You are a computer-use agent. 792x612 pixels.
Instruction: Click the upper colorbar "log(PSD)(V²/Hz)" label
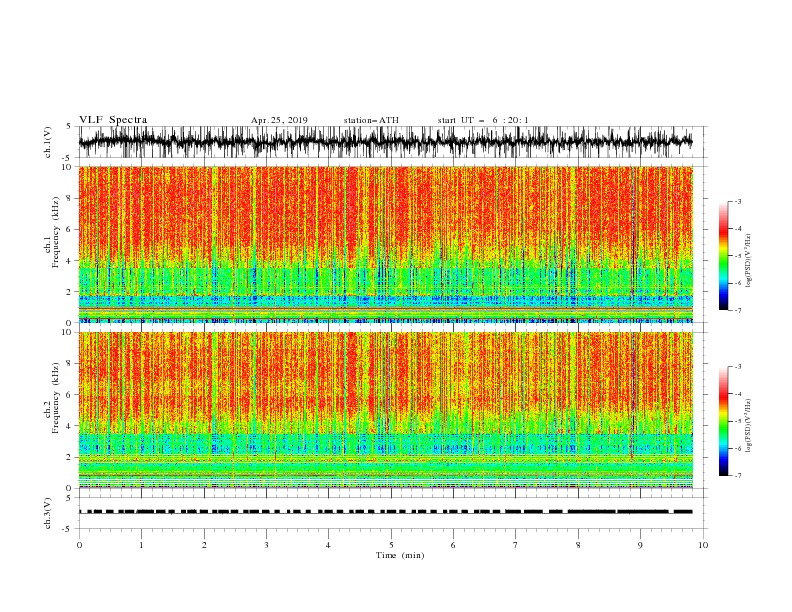pyautogui.click(x=748, y=261)
